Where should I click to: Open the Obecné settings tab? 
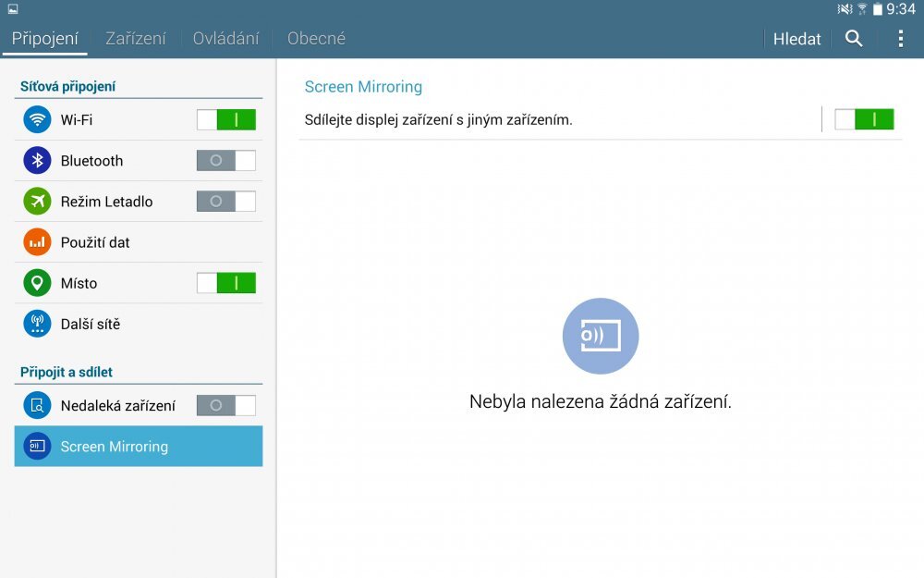coord(316,39)
